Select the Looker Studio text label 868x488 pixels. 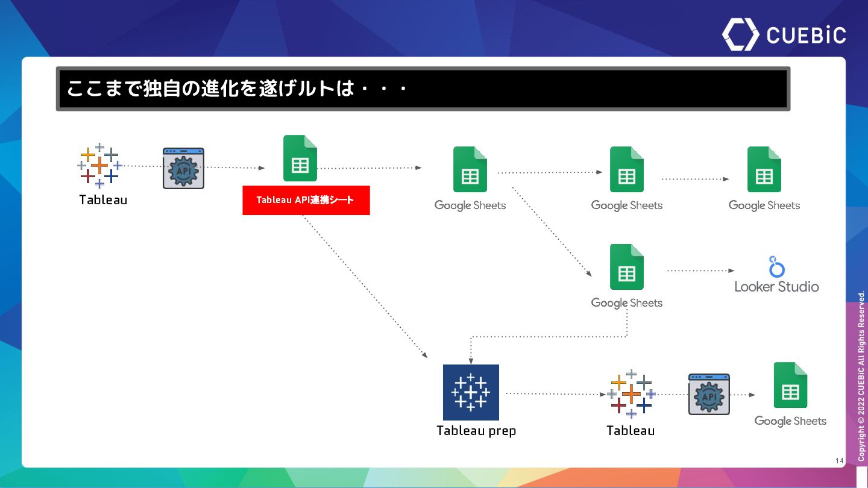click(x=776, y=287)
